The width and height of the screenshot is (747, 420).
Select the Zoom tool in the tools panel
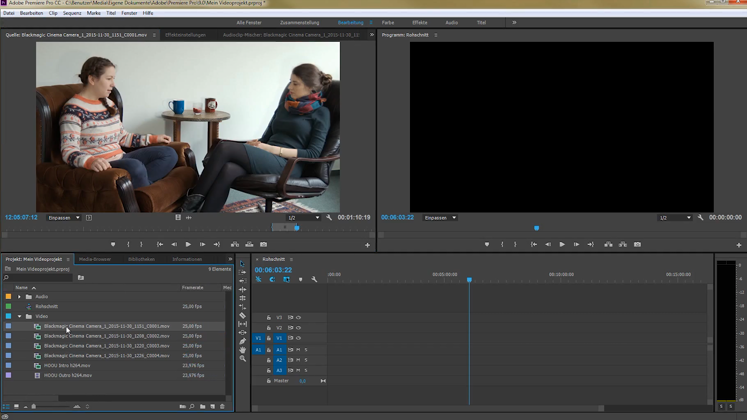click(x=242, y=358)
